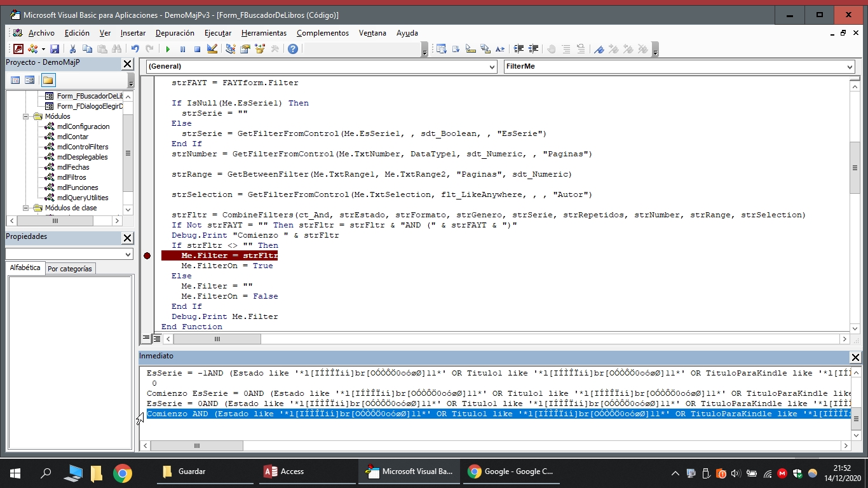Click View Code icon in Project panel

click(x=16, y=80)
